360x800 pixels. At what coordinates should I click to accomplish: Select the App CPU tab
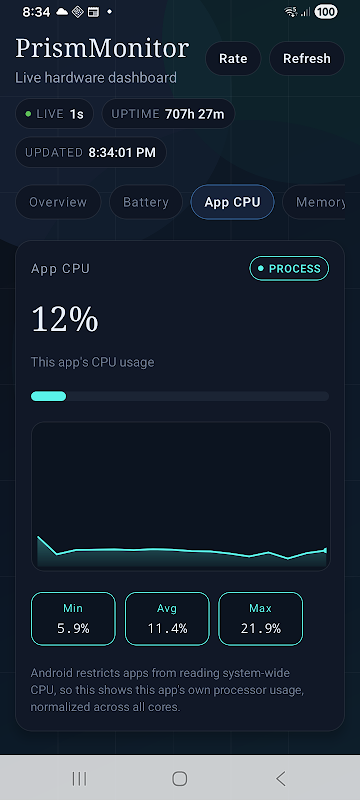(233, 202)
